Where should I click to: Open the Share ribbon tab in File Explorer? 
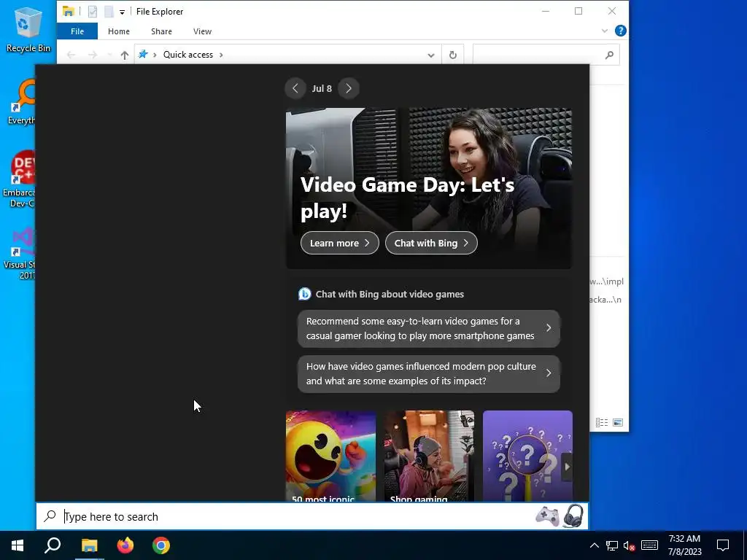tap(161, 31)
